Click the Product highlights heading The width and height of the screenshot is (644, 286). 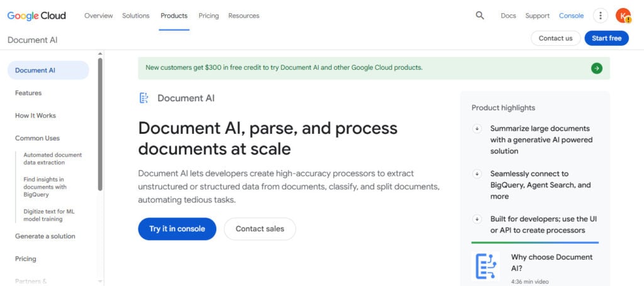tap(503, 108)
